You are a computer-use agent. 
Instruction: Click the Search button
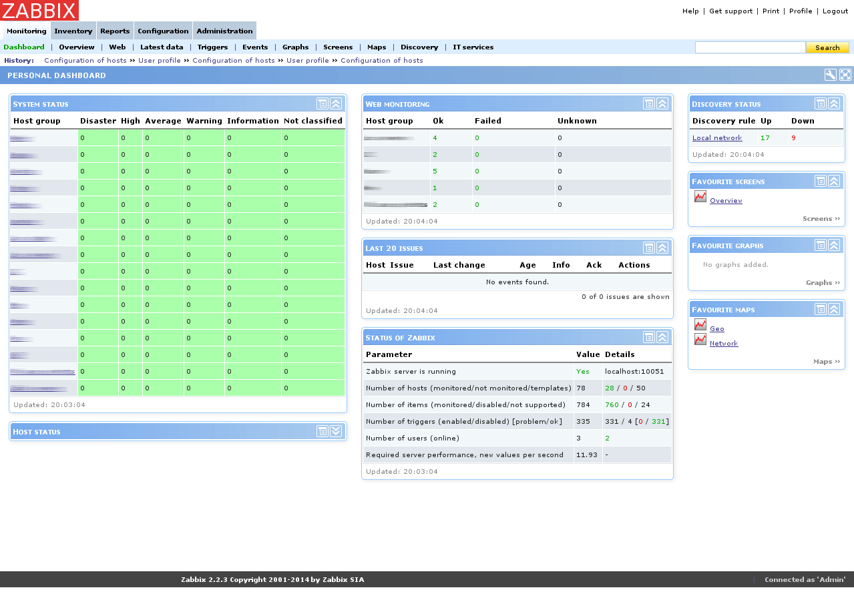pos(827,47)
